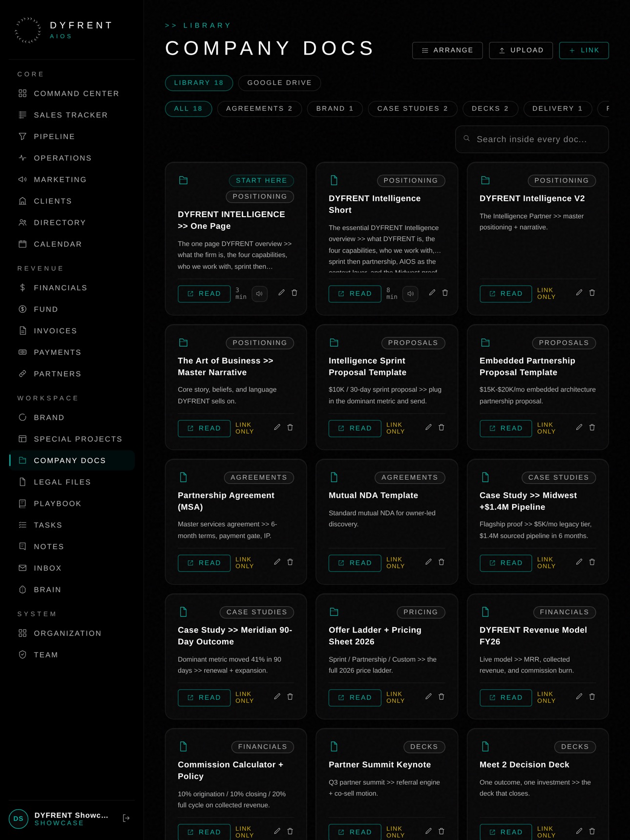Show only Brand documents

point(335,108)
